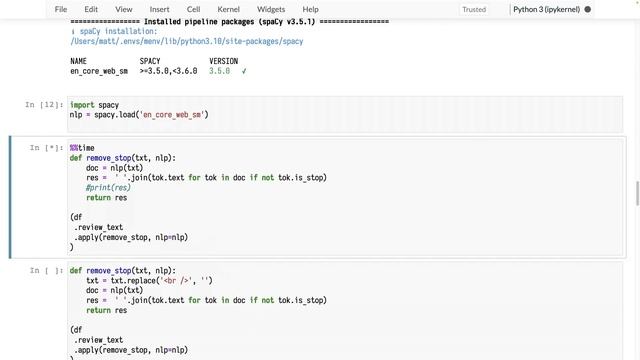Open the Widgets menu

pos(271,9)
